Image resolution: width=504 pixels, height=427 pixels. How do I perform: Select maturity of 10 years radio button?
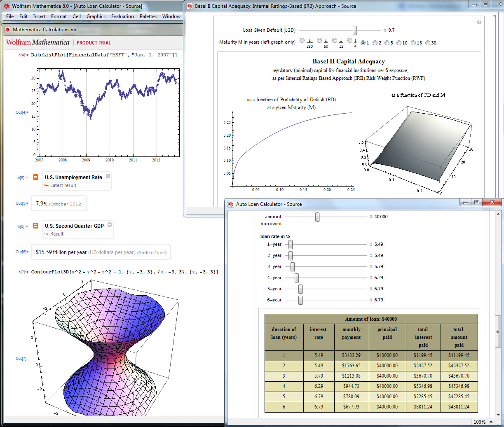click(399, 43)
